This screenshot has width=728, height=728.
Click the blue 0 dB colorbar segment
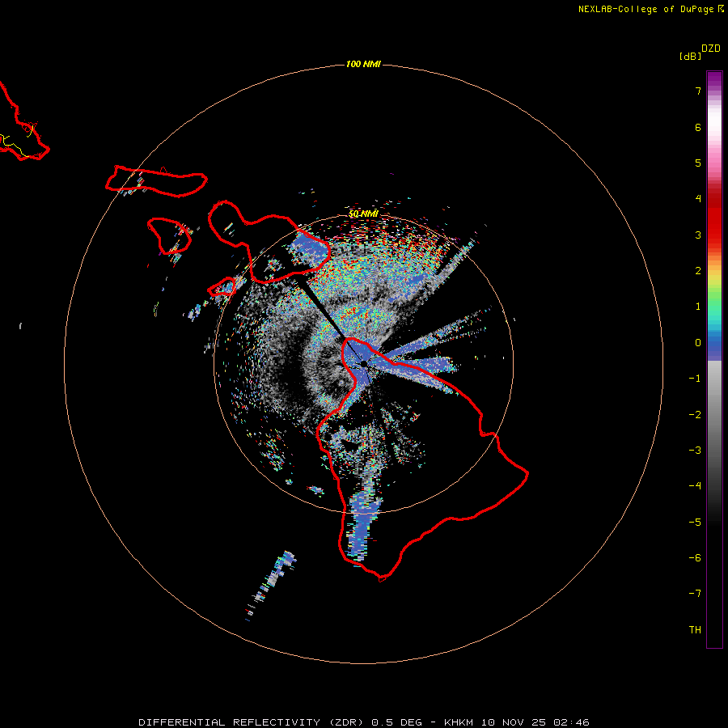714,346
